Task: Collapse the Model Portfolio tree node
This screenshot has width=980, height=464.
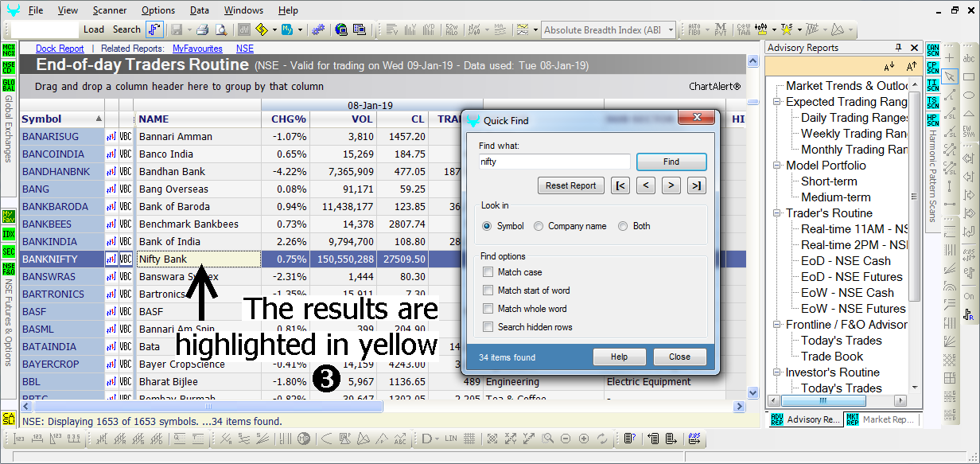Action: [x=777, y=166]
